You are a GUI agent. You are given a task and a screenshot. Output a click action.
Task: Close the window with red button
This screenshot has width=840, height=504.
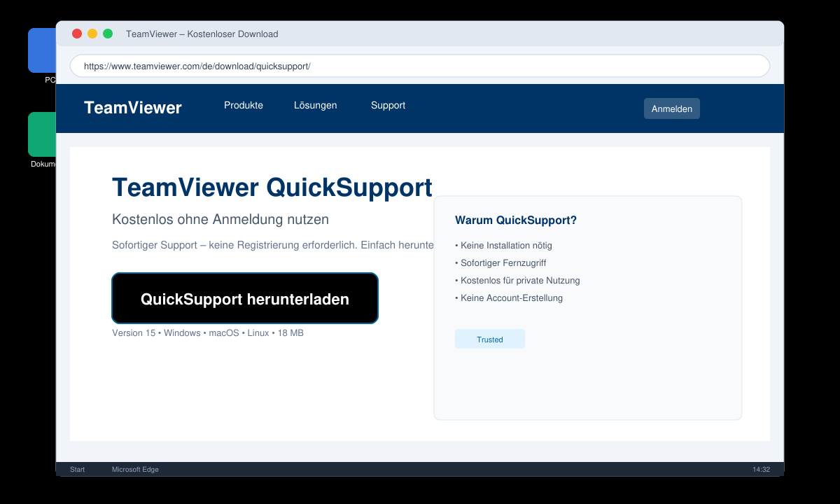click(x=77, y=34)
